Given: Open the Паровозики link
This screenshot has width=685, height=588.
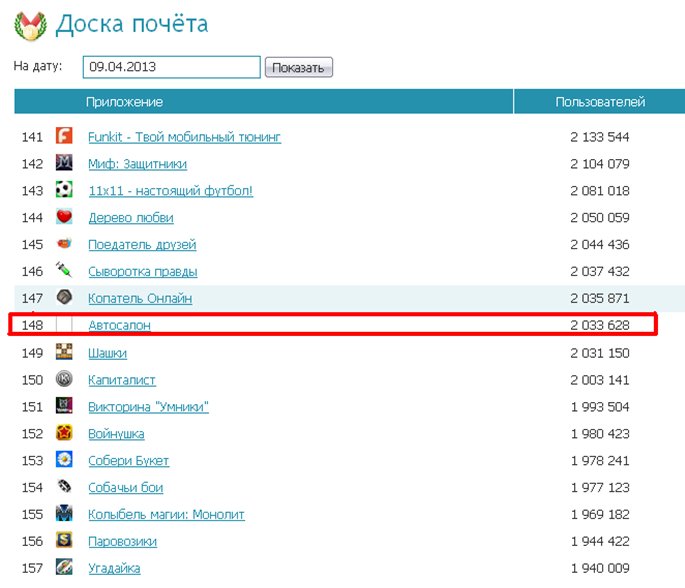Looking at the screenshot, I should click(123, 542).
